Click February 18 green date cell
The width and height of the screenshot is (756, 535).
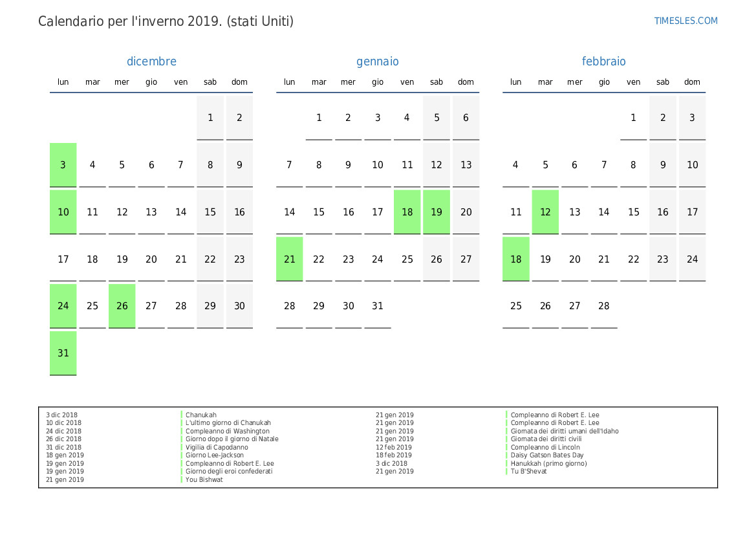click(x=516, y=259)
